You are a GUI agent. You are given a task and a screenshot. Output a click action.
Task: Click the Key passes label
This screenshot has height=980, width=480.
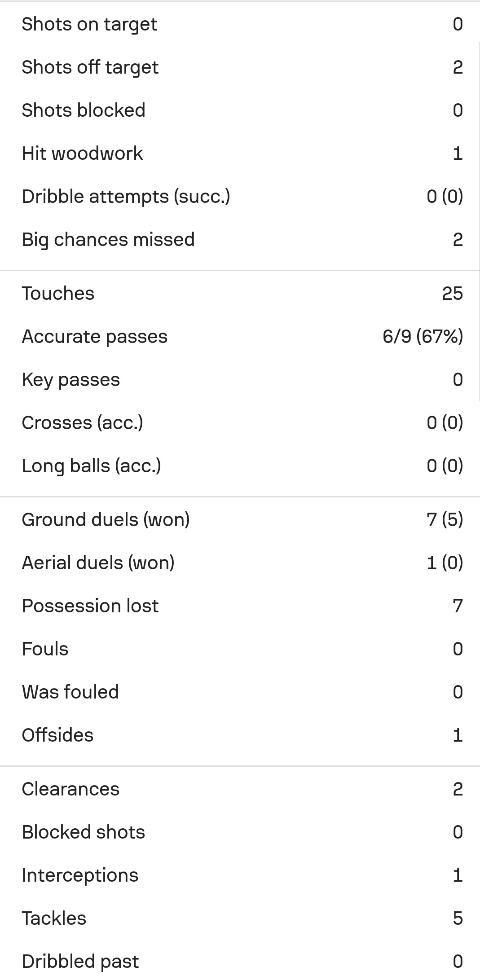point(71,380)
